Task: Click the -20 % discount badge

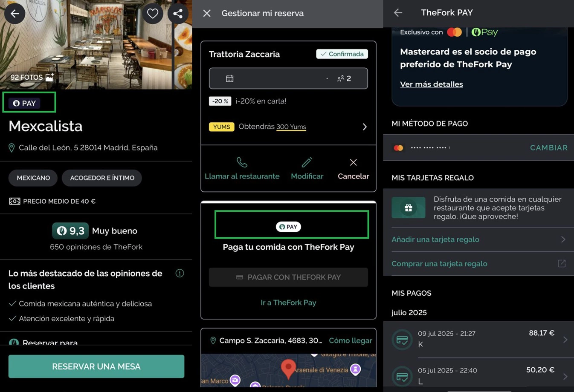Action: click(220, 101)
